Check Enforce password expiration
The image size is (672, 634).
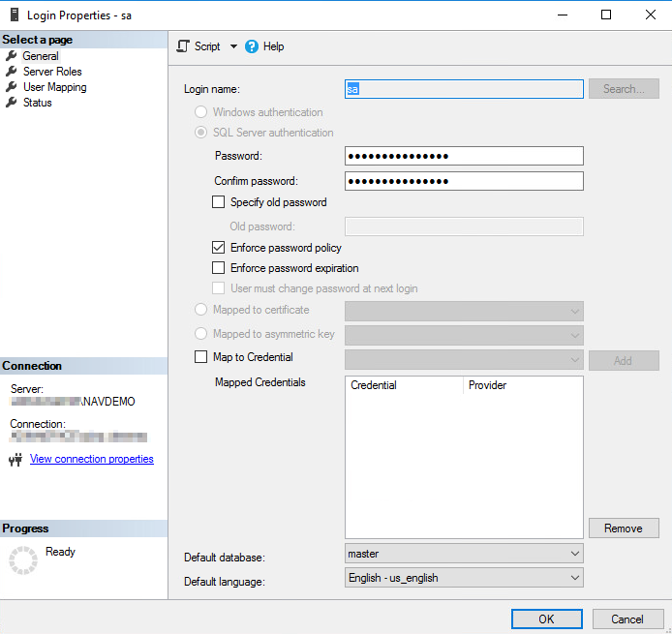pos(218,268)
